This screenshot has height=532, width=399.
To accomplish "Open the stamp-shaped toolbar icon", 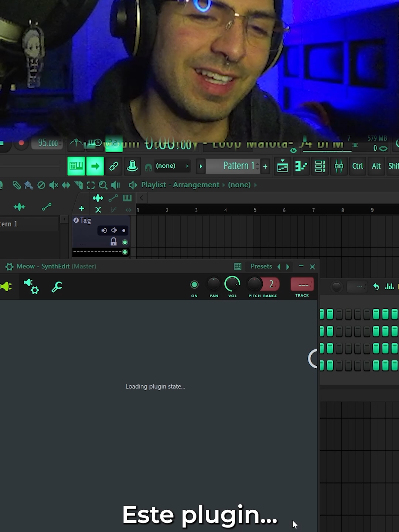I will [132, 166].
